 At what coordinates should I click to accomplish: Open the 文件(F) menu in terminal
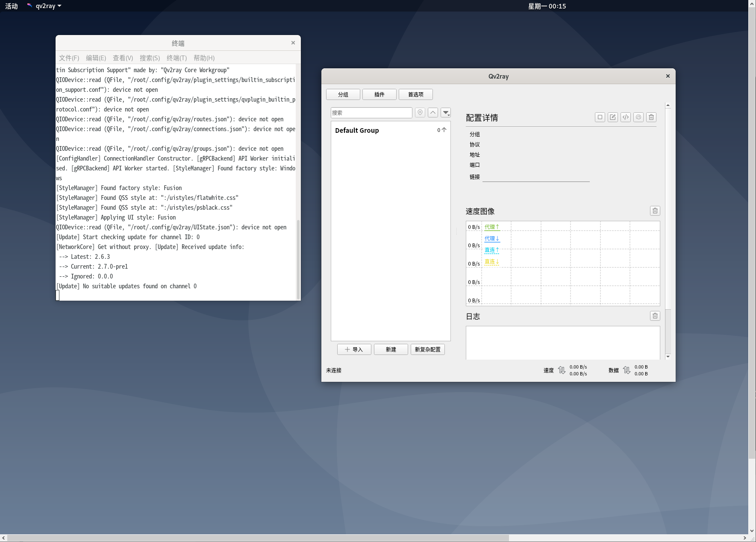pyautogui.click(x=69, y=58)
